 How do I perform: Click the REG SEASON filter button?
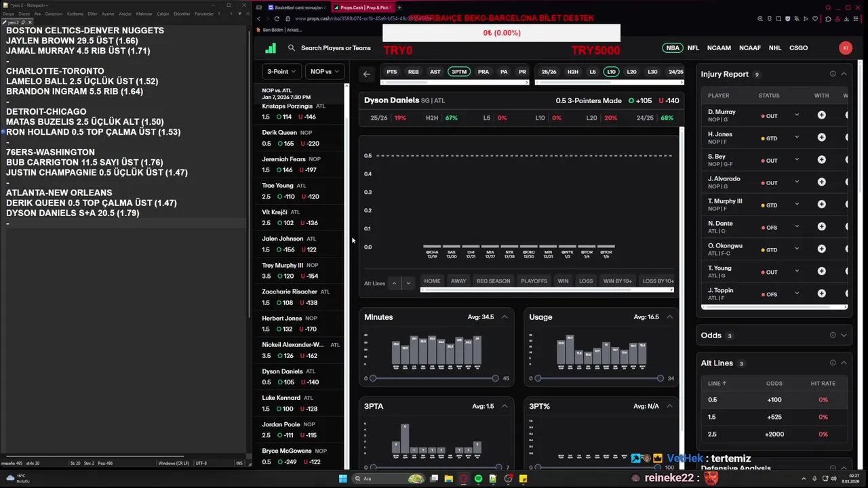[x=493, y=281]
